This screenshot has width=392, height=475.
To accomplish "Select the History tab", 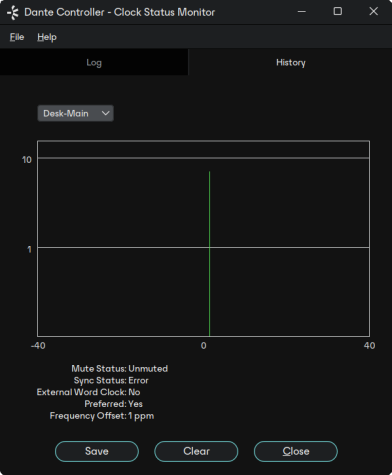I will point(290,62).
